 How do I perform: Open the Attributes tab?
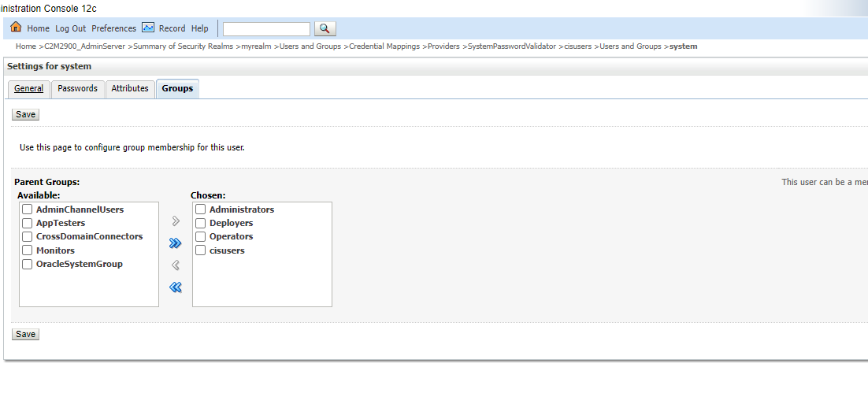pyautogui.click(x=130, y=88)
